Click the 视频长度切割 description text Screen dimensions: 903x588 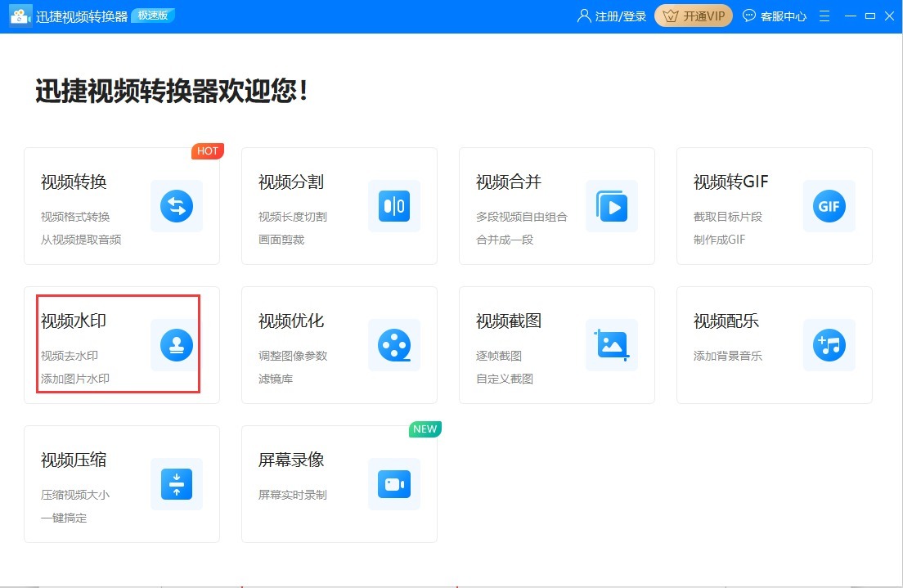point(293,217)
